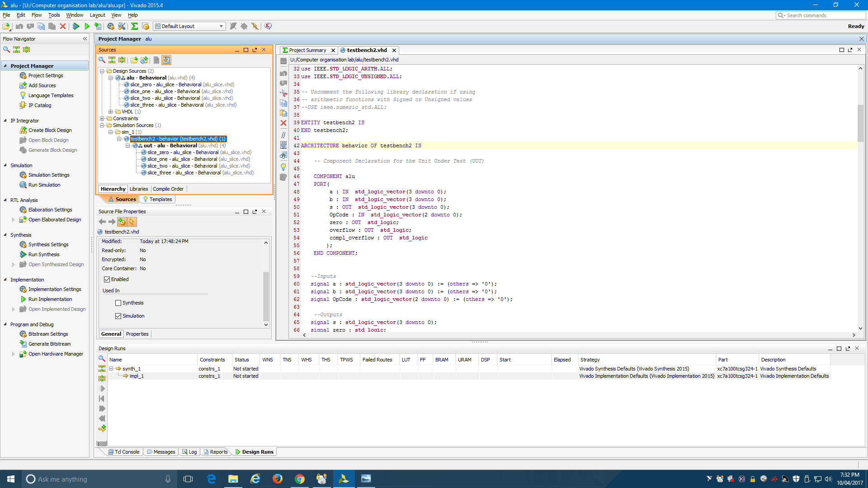The width and height of the screenshot is (868, 488).
Task: Collapse all icon in Flow Navigator
Action: pos(16,50)
